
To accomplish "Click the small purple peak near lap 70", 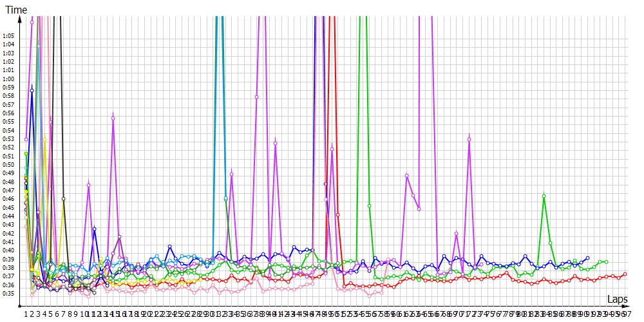I will click(457, 234).
